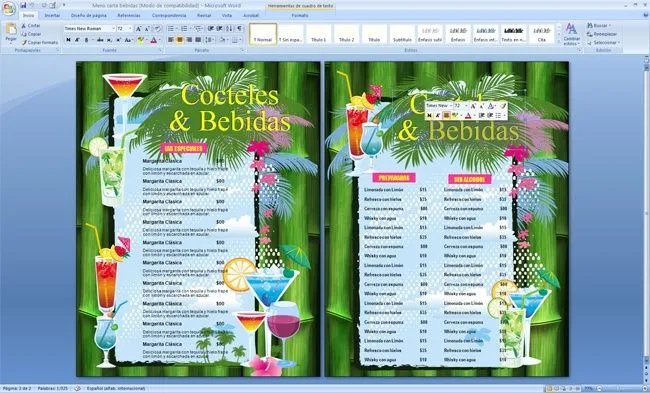Open Párrafo dialog launcher
Viewport: 650px width, 393px height.
point(242,50)
